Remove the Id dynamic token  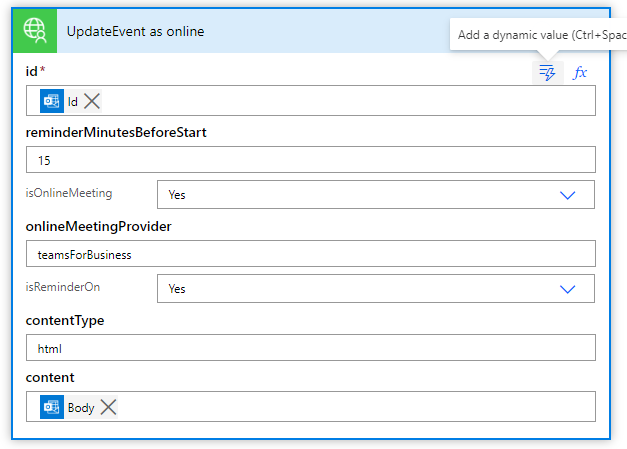(x=92, y=101)
